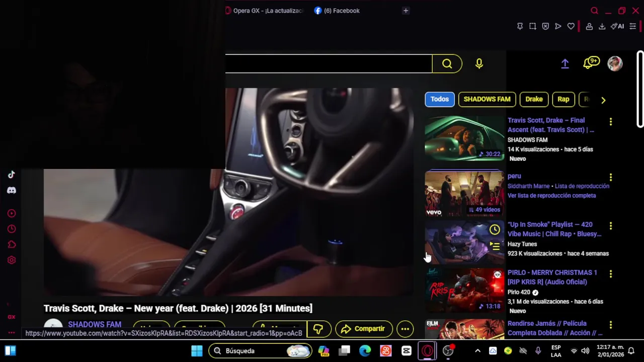Add Up In Smoke video to queue icon

pos(495,246)
